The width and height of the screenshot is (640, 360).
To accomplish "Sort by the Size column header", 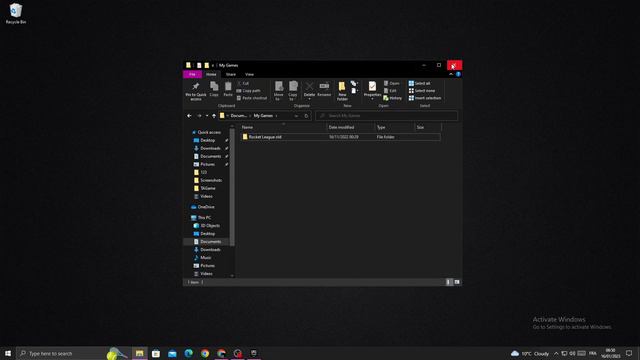I will pos(427,127).
